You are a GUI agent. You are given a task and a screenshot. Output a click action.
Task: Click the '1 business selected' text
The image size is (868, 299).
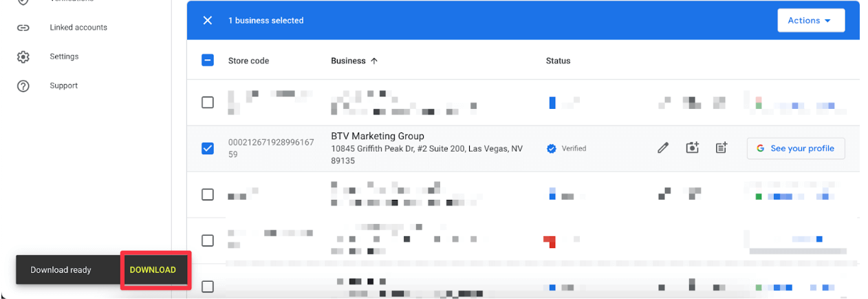(265, 21)
